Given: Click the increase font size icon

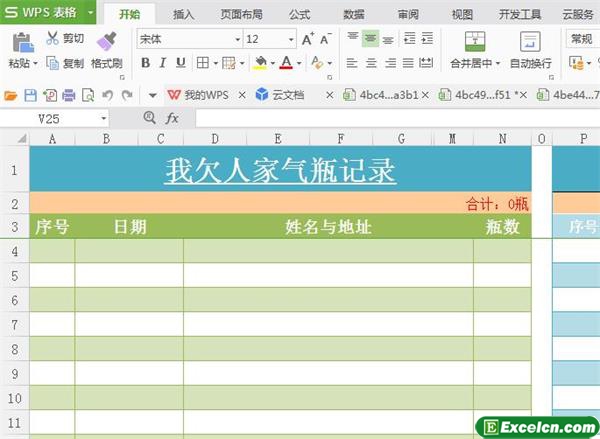Looking at the screenshot, I should click(308, 39).
